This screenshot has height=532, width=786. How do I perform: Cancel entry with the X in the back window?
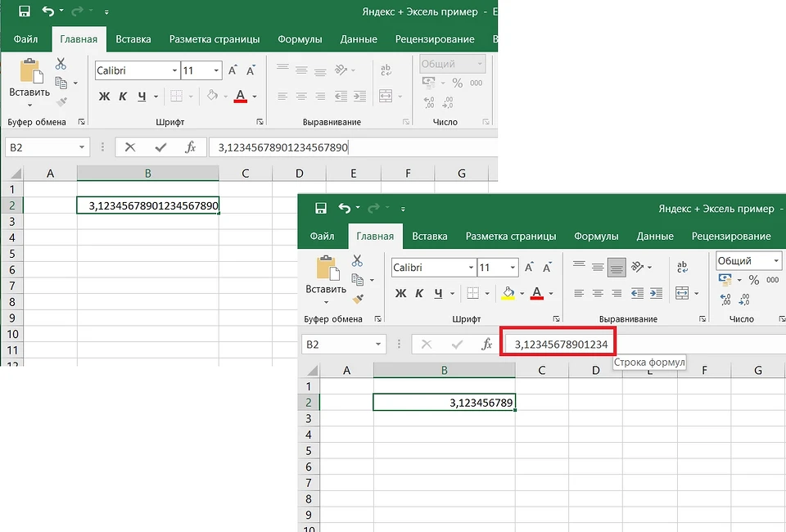pyautogui.click(x=130, y=147)
